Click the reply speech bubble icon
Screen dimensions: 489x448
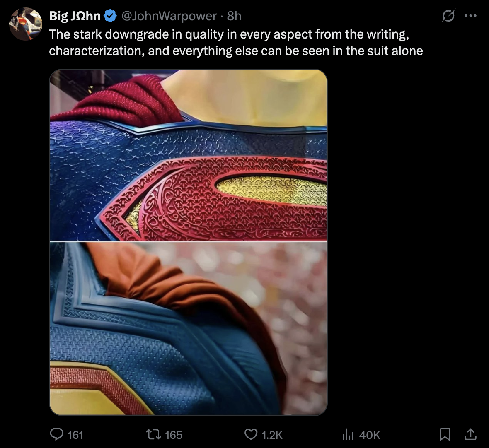[x=56, y=434]
